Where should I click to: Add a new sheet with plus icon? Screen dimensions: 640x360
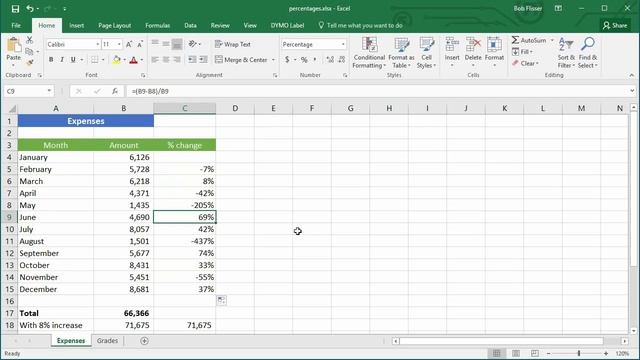click(x=144, y=341)
